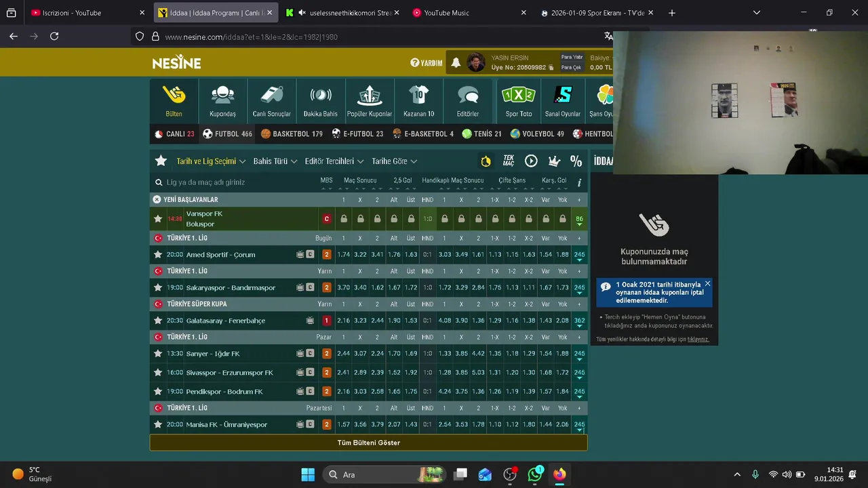Toggle favorite star for Galatasaray - Fenerbahçe
This screenshot has height=488, width=868.
coord(158,321)
